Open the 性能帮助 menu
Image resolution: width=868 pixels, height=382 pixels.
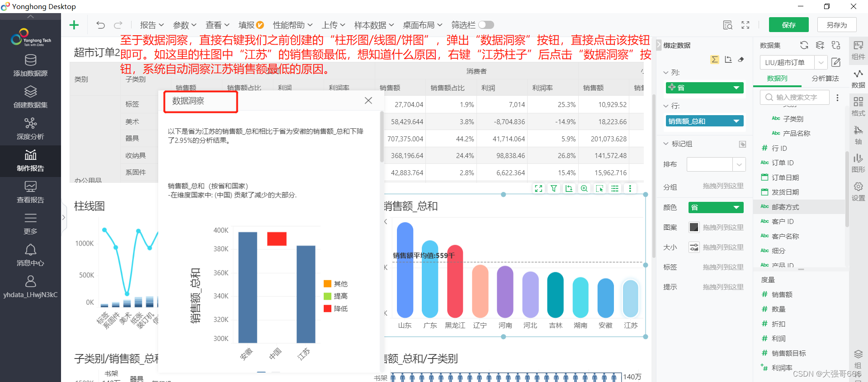pyautogui.click(x=292, y=25)
